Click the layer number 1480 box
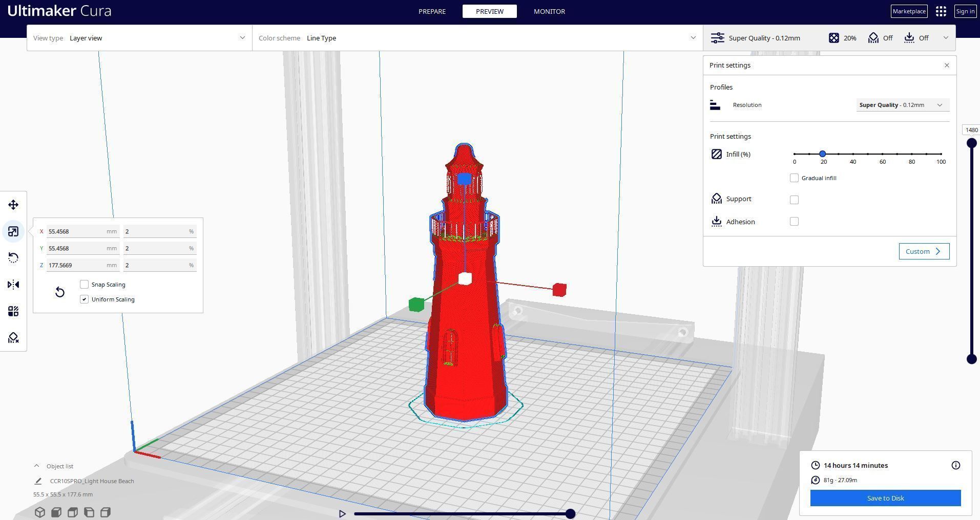The width and height of the screenshot is (980, 520). 971,130
